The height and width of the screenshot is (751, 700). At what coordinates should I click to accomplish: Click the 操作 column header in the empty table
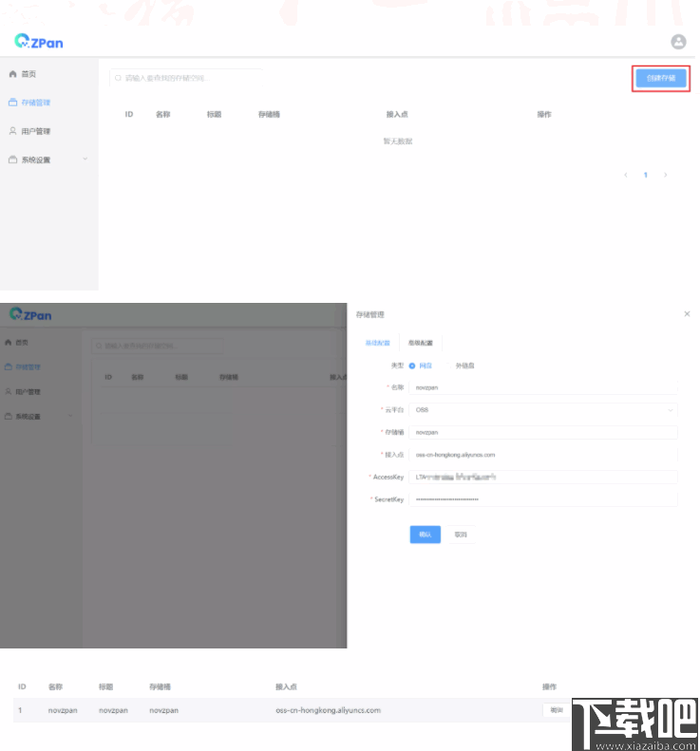click(x=544, y=115)
